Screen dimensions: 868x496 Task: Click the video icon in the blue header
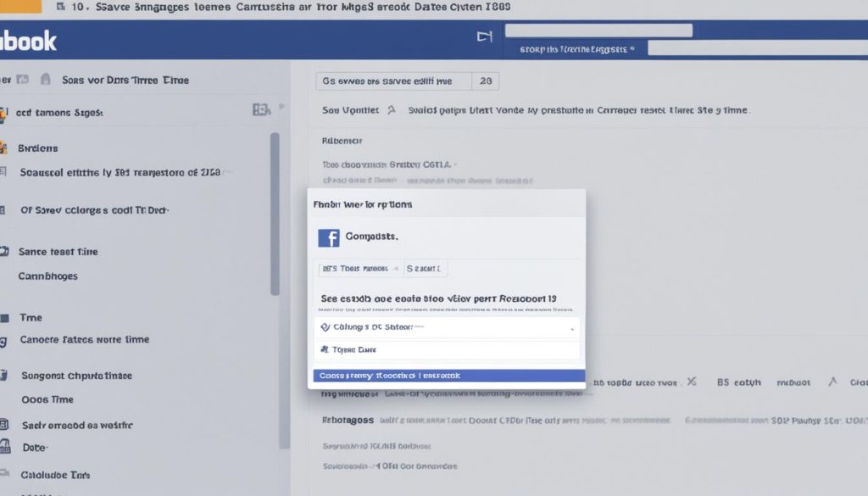[485, 37]
